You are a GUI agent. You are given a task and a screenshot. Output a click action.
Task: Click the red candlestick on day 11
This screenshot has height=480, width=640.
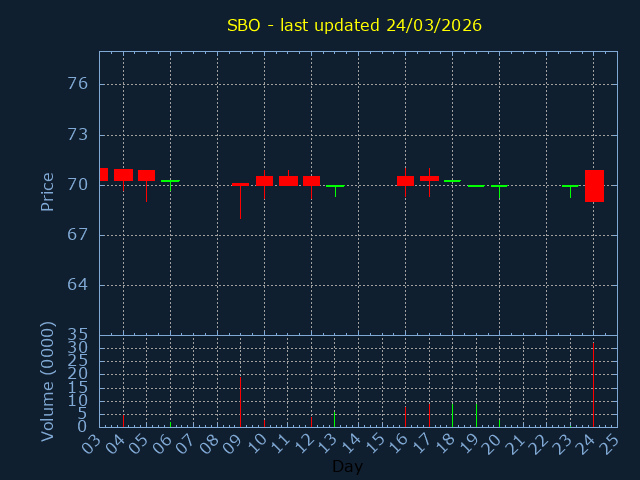(288, 181)
